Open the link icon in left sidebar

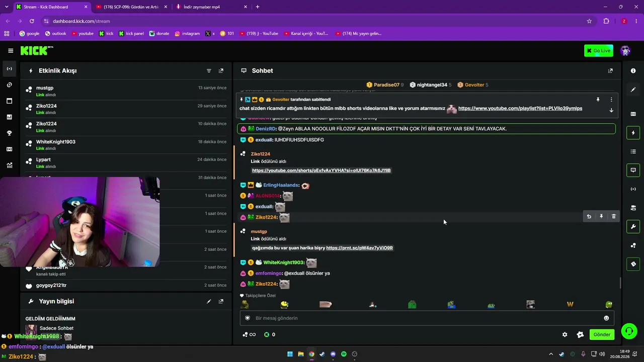[9, 85]
